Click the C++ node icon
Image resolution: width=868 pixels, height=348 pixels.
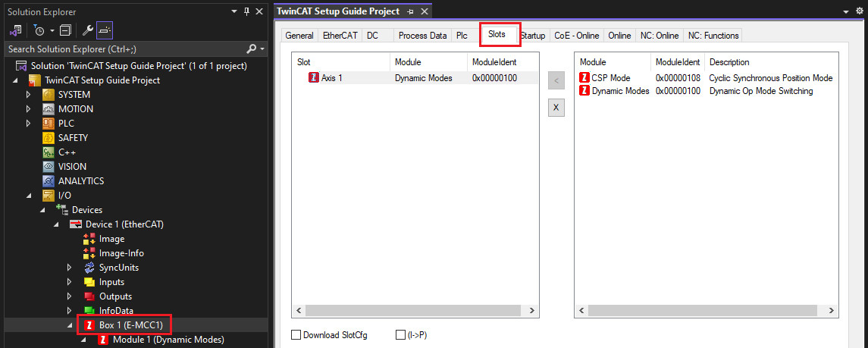pos(49,152)
